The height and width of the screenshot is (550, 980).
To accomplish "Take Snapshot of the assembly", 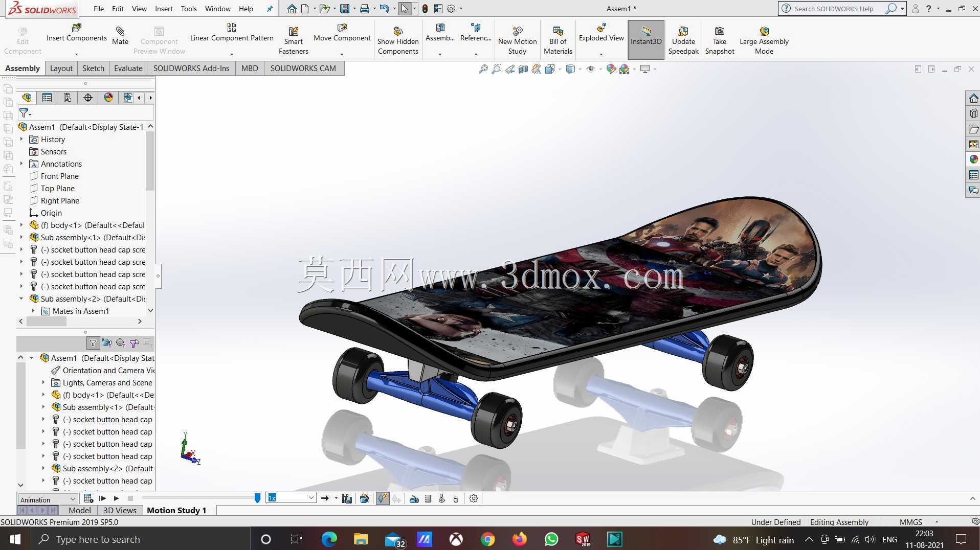I will tap(720, 41).
